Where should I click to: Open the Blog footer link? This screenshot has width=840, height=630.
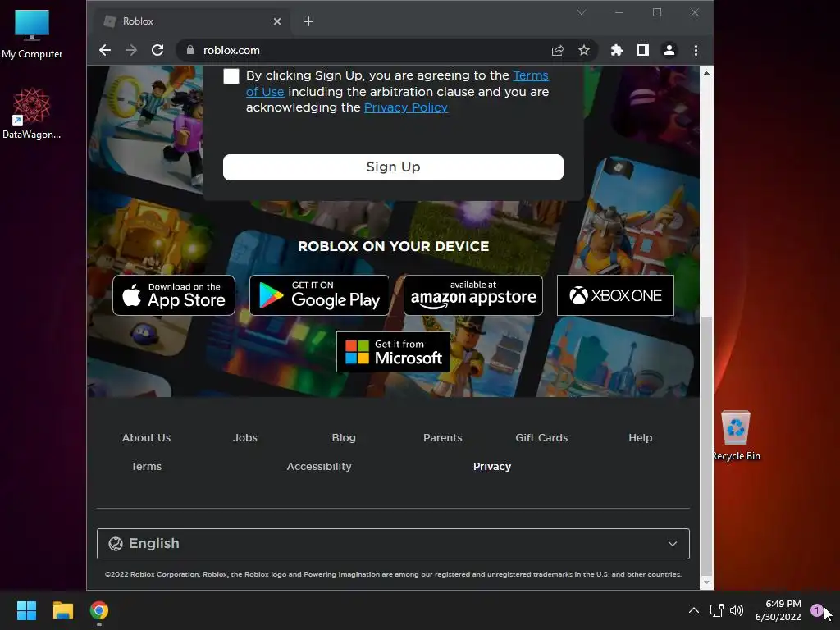click(x=344, y=438)
